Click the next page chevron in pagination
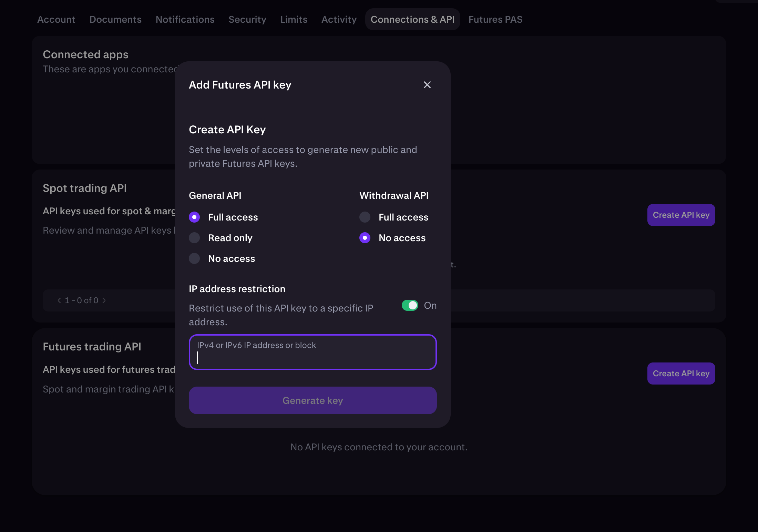Screen dimensions: 758x532 104,300
